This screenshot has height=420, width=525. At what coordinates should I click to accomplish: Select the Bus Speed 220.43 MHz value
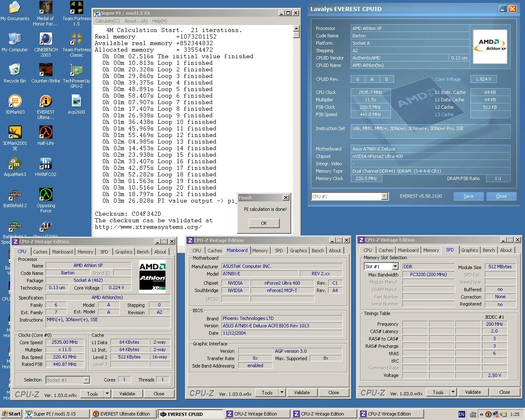65,357
